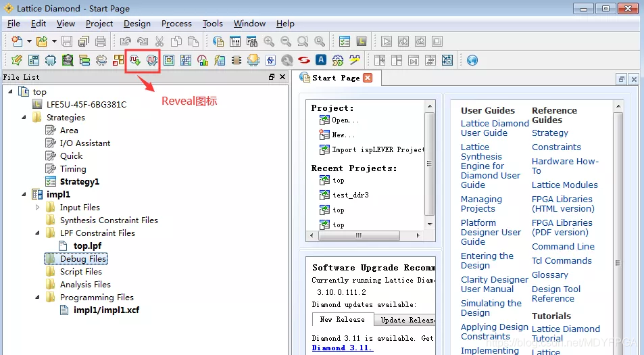Close the Start Page tab
The height and width of the screenshot is (355, 644).
coord(368,78)
